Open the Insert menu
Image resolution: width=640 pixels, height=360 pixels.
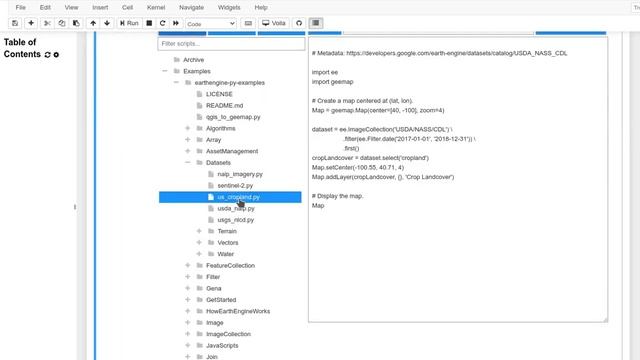click(100, 7)
